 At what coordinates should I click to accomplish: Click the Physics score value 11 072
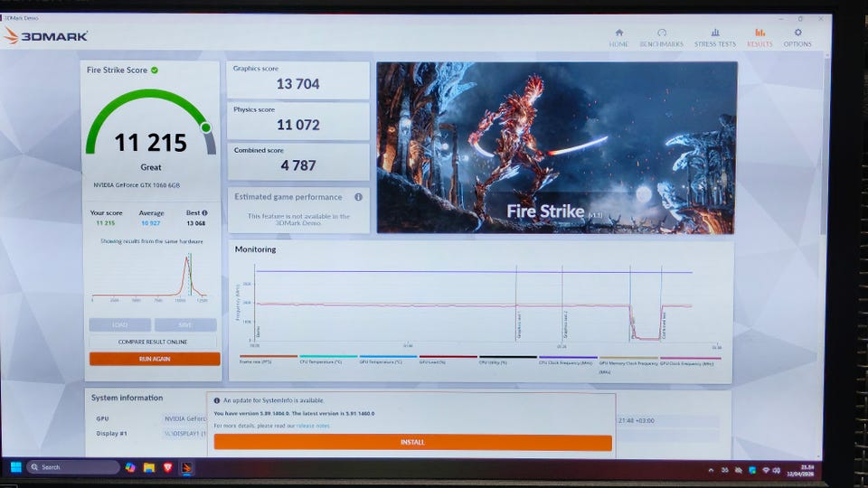(x=297, y=125)
